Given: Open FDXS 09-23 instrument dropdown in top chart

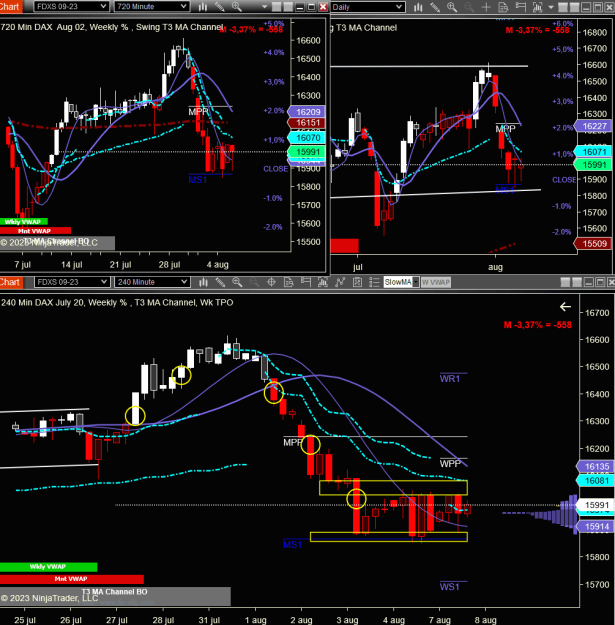Looking at the screenshot, I should click(x=71, y=6).
